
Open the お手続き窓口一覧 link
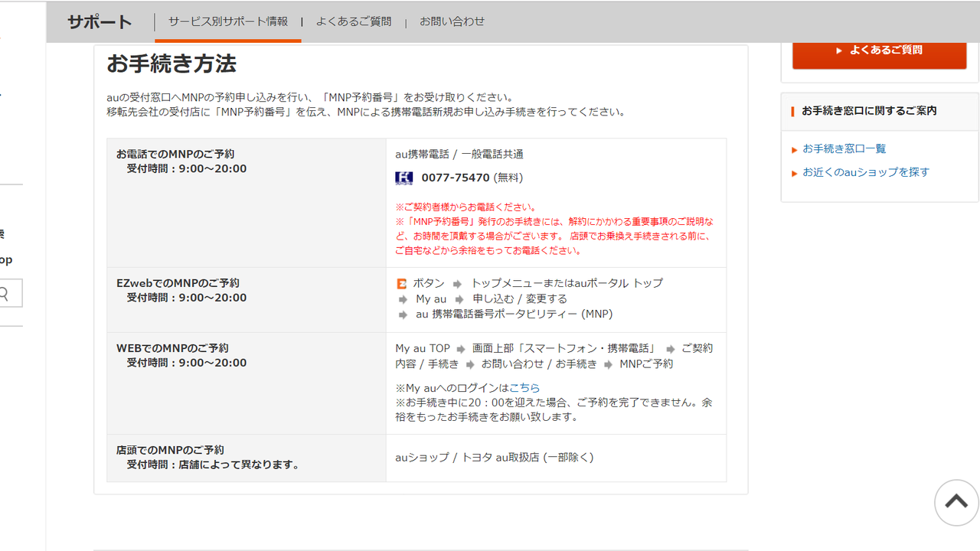844,148
